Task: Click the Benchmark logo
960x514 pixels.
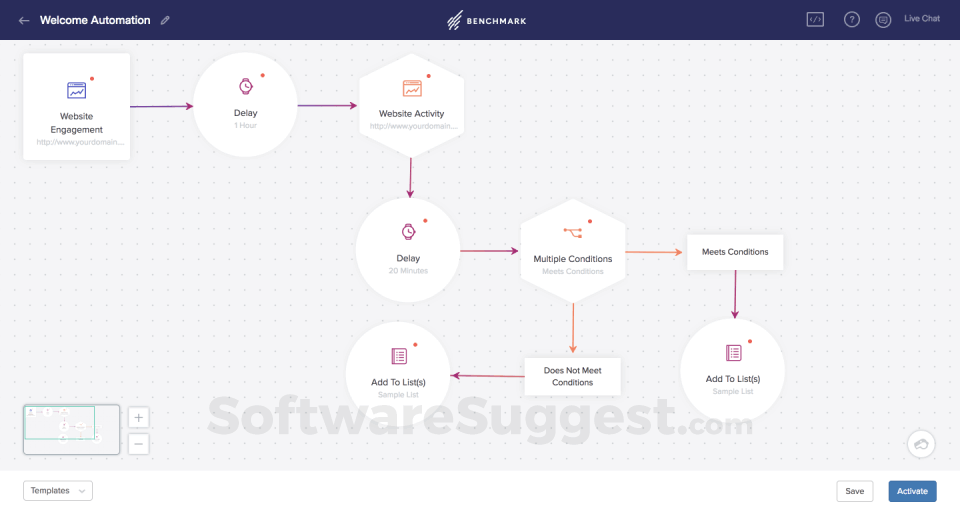Action: click(x=487, y=20)
